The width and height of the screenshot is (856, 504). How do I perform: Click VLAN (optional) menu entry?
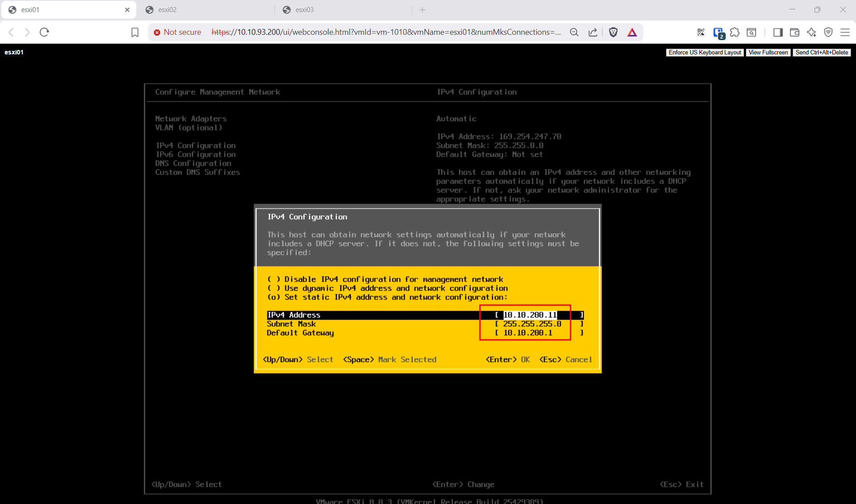[189, 128]
